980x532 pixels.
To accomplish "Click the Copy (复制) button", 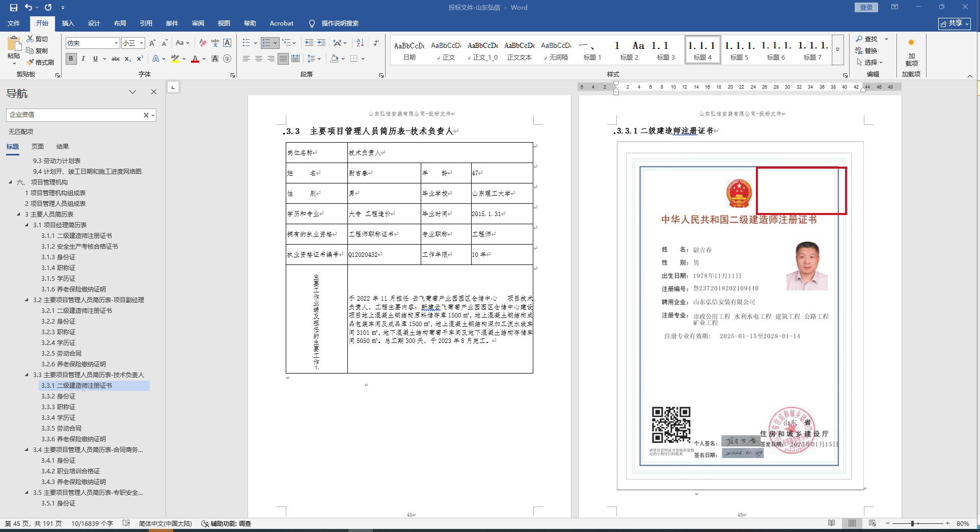I will pos(38,51).
